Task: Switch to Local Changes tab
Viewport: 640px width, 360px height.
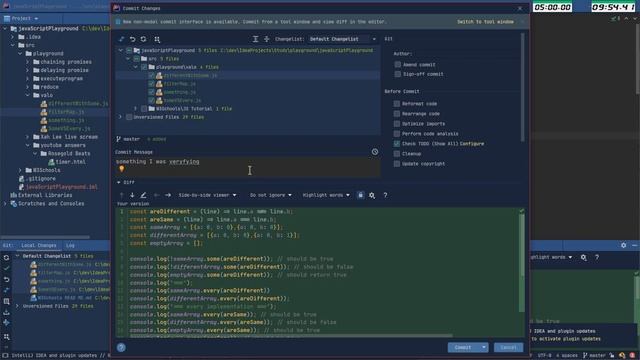Action: point(39,245)
